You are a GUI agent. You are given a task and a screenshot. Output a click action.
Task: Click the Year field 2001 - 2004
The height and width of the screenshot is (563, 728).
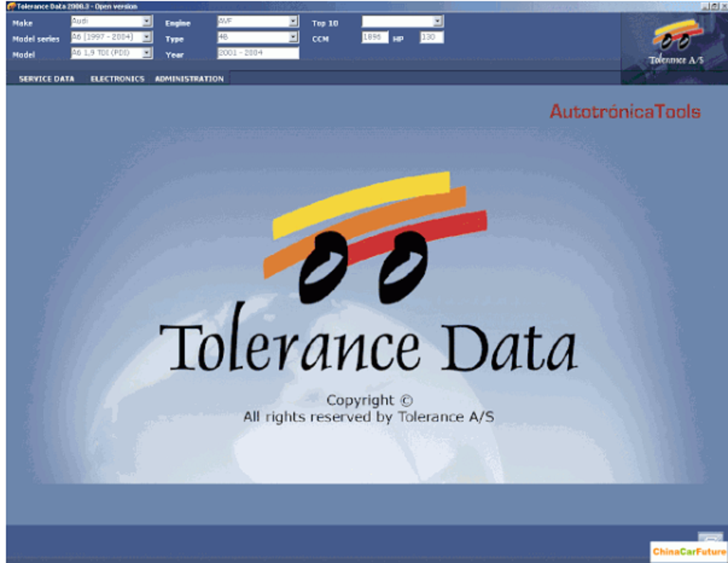[x=258, y=53]
